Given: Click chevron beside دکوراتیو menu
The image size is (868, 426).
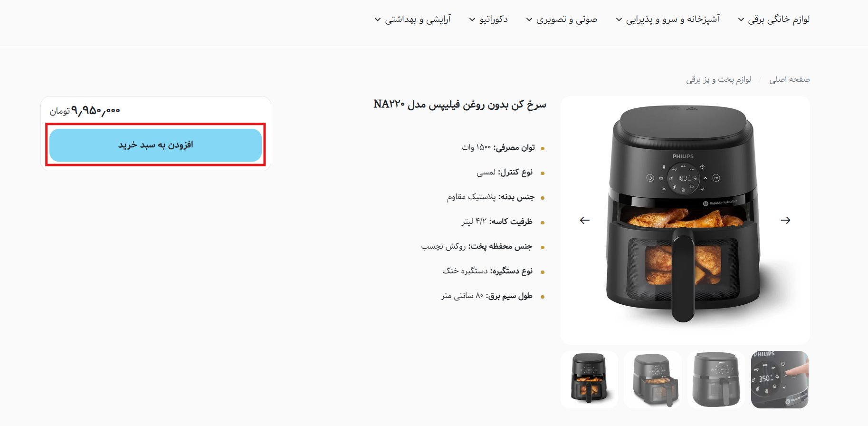Looking at the screenshot, I should (x=472, y=19).
